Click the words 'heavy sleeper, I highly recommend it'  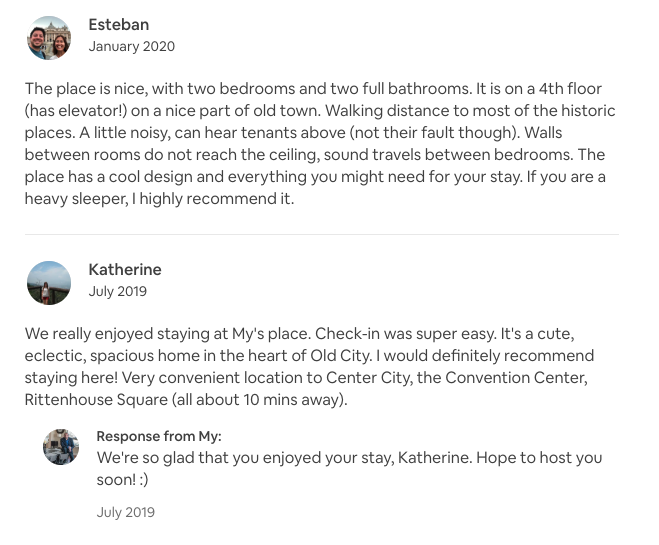tap(159, 199)
